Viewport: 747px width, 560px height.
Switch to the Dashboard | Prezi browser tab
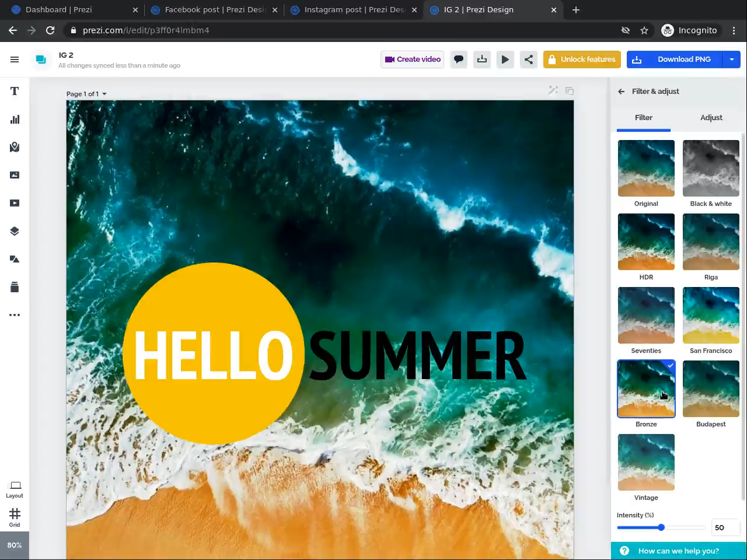[70, 10]
